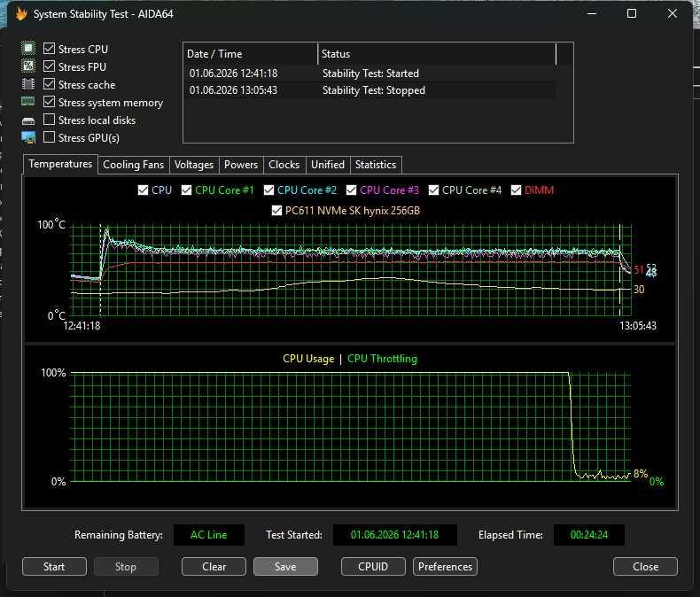Select the Stability Test: Stopped log row

coord(370,90)
